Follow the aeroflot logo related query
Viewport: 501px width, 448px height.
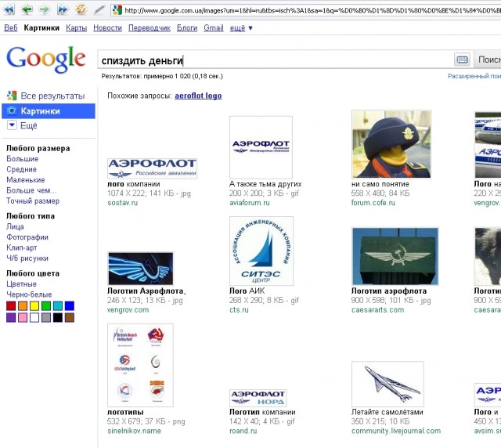(198, 96)
